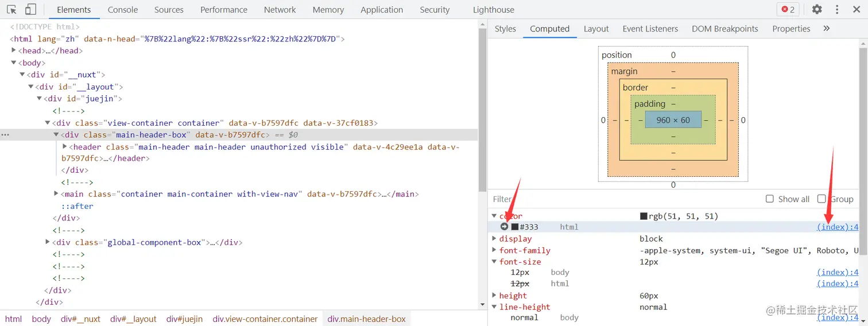Image resolution: width=868 pixels, height=326 pixels.
Task: Open the Application tab
Action: 382,10
